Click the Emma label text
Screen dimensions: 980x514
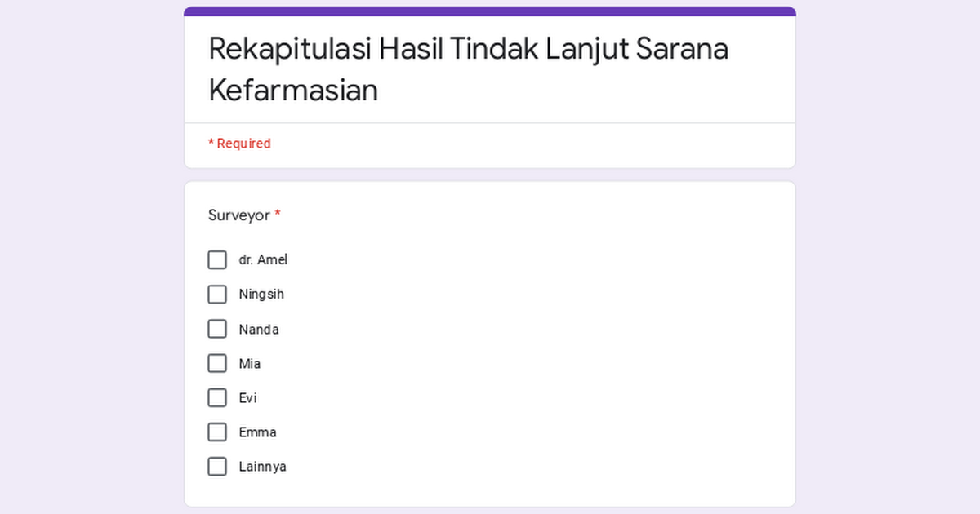click(258, 432)
